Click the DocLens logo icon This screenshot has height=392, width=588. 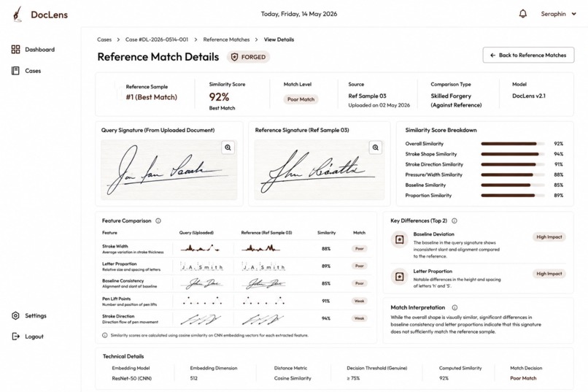18,15
